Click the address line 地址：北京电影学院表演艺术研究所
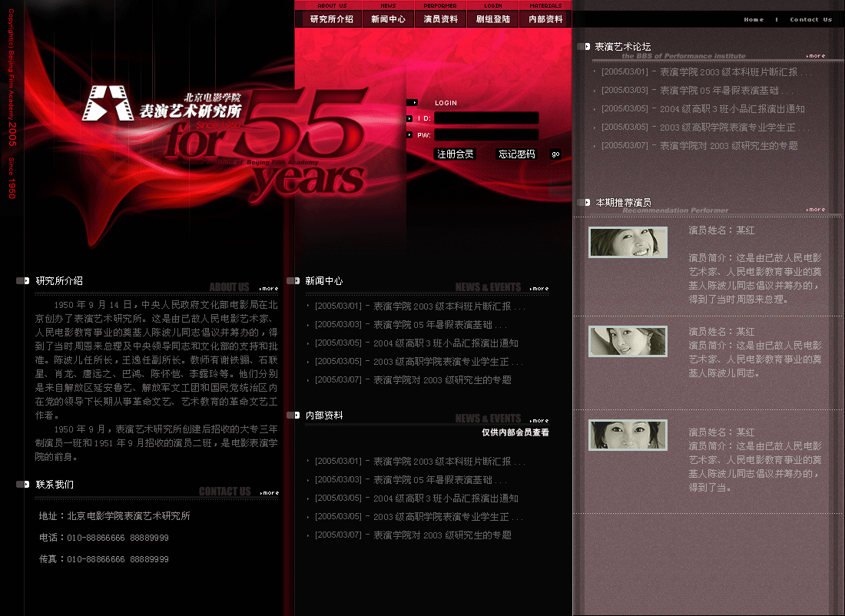 (x=114, y=515)
